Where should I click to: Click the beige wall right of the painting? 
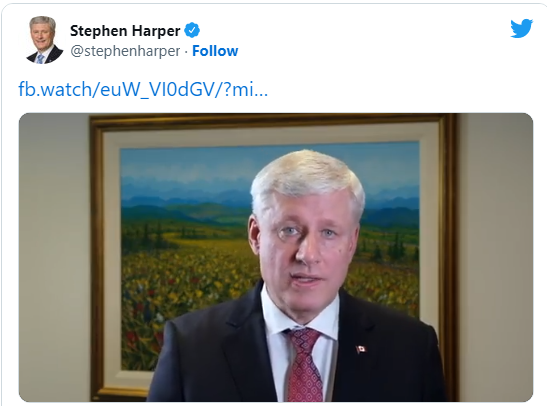495,258
